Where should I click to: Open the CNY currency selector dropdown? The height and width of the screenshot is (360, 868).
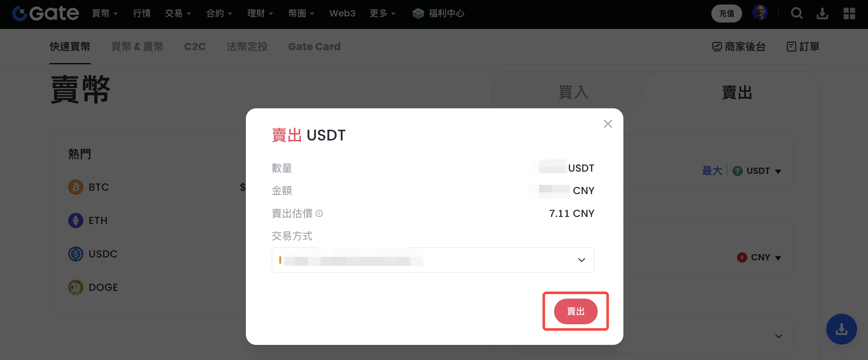coord(759,257)
